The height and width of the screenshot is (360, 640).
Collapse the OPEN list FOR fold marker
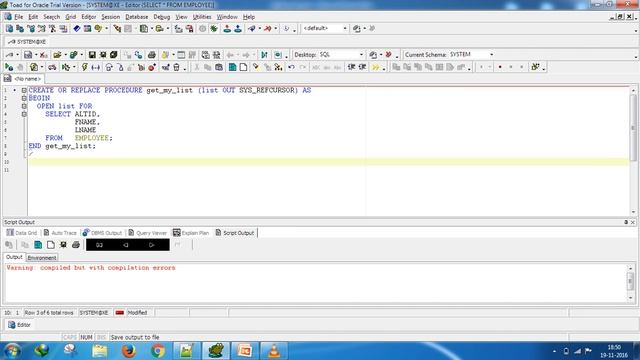tap(24, 106)
